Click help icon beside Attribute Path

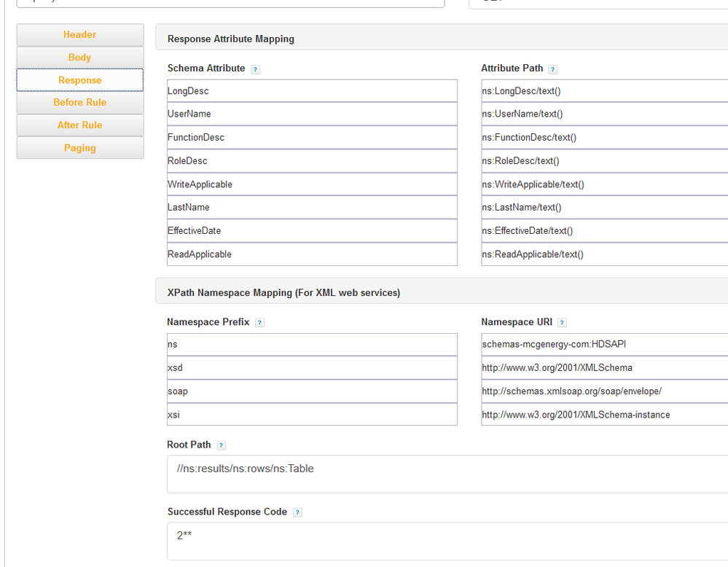click(x=552, y=69)
